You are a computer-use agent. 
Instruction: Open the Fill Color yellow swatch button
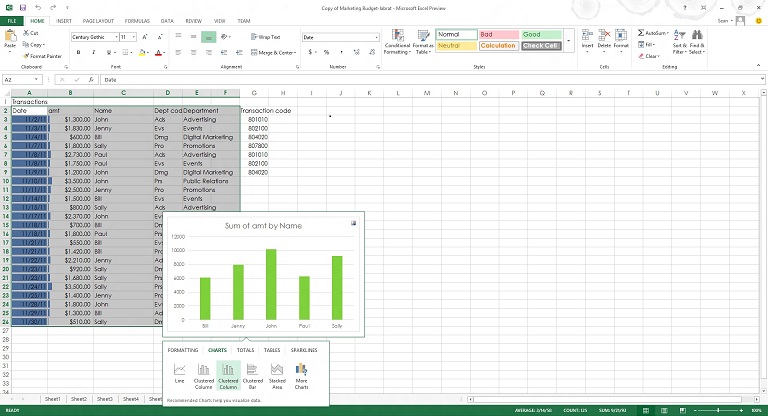pyautogui.click(x=141, y=52)
